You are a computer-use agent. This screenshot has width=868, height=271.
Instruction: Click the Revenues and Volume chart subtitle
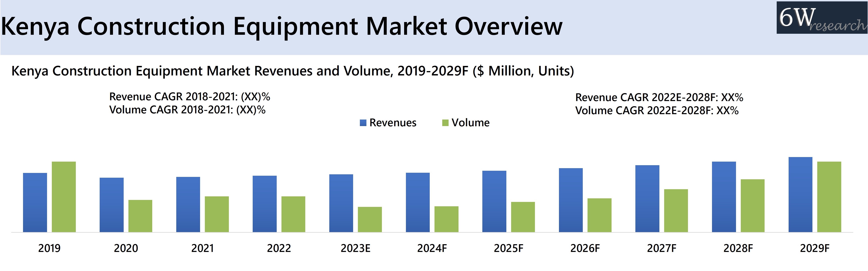[x=293, y=71]
